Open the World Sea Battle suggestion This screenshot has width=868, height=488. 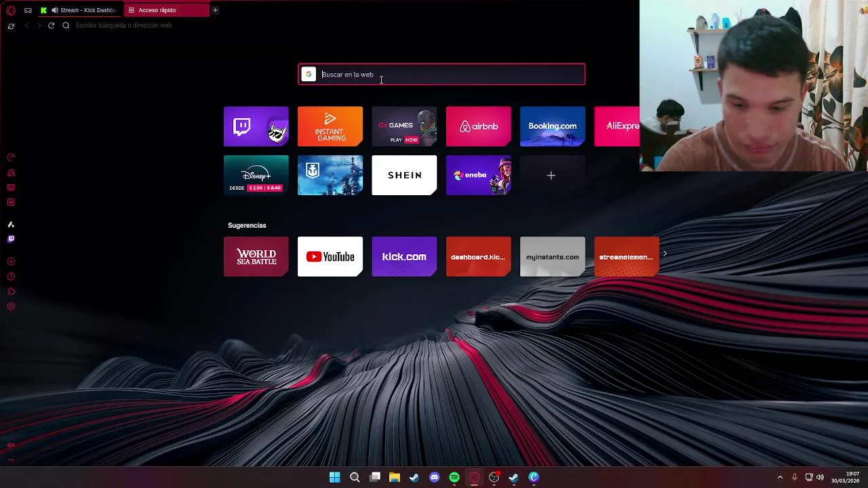256,257
